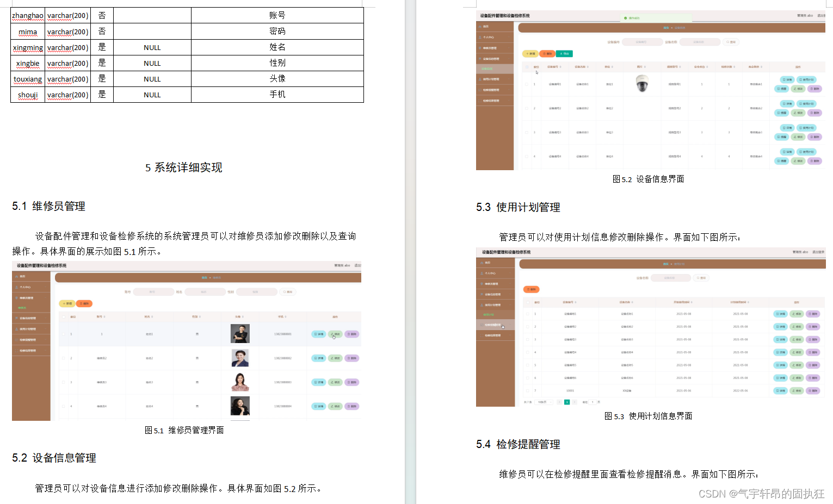Click the shouji field name cell
This screenshot has height=504, width=833.
coord(28,95)
